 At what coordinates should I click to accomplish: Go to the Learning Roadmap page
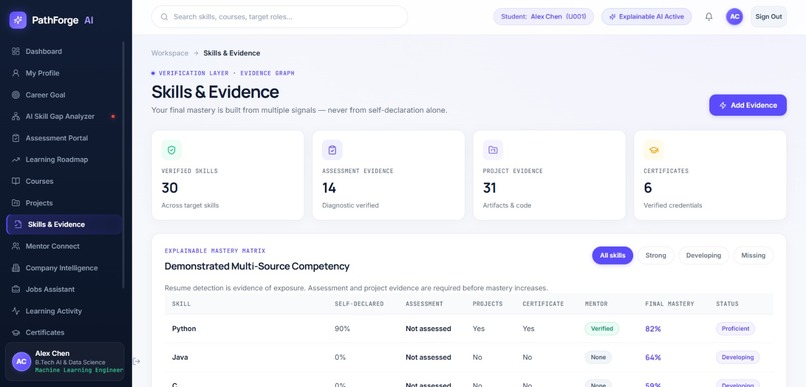64,159
